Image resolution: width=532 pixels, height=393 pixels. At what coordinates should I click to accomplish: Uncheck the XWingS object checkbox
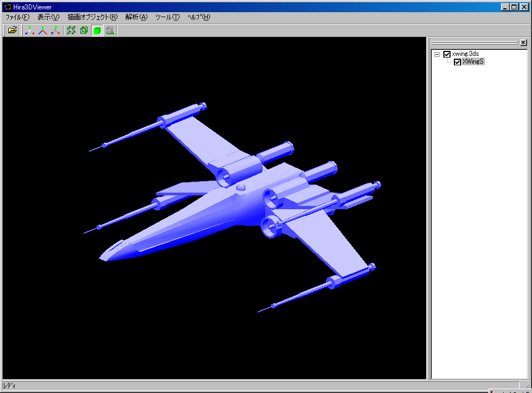[457, 62]
